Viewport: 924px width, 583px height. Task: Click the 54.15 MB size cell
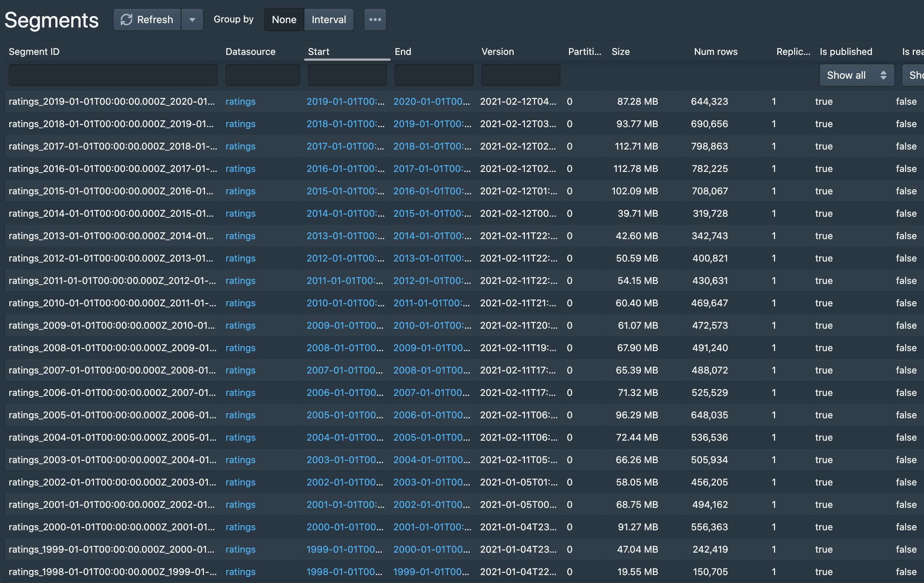(637, 281)
